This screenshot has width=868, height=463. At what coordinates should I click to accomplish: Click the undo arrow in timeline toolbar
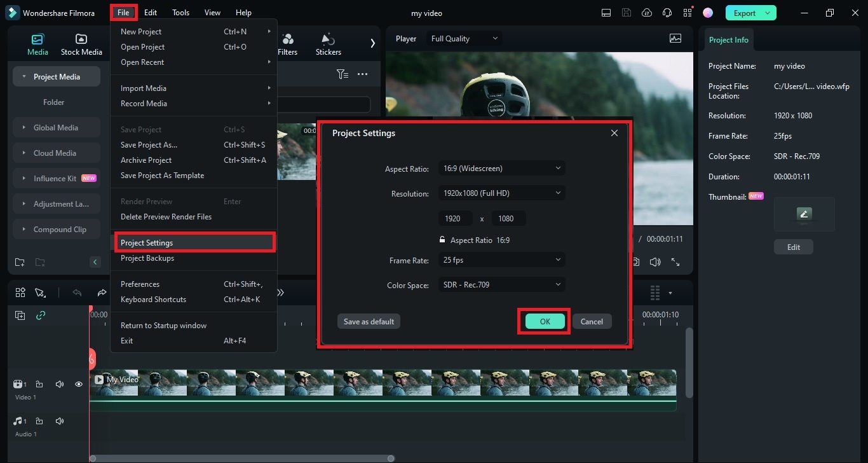[x=77, y=293]
